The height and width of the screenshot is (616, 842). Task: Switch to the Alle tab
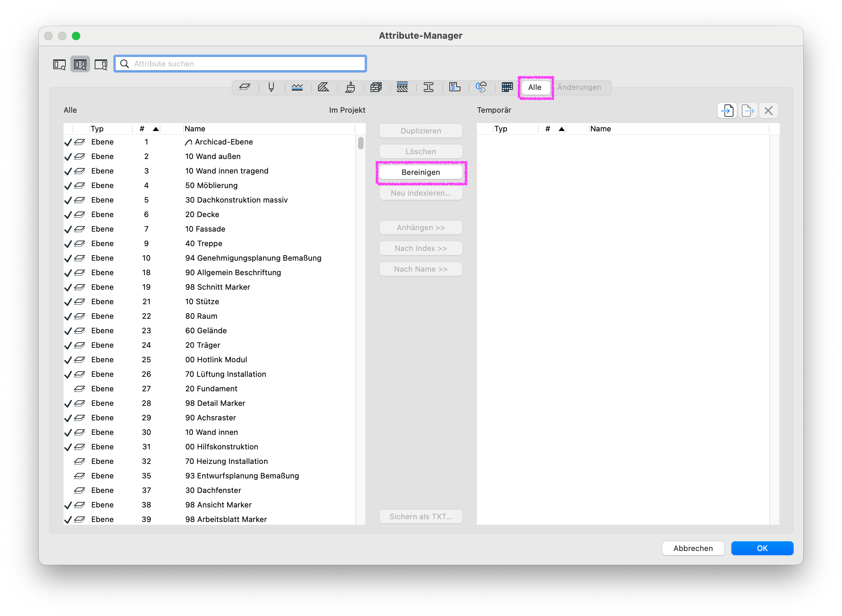[535, 87]
